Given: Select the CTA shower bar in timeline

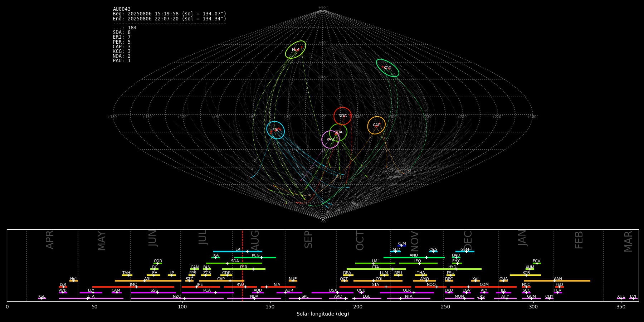Looking at the screenshot, I should coord(376,269).
